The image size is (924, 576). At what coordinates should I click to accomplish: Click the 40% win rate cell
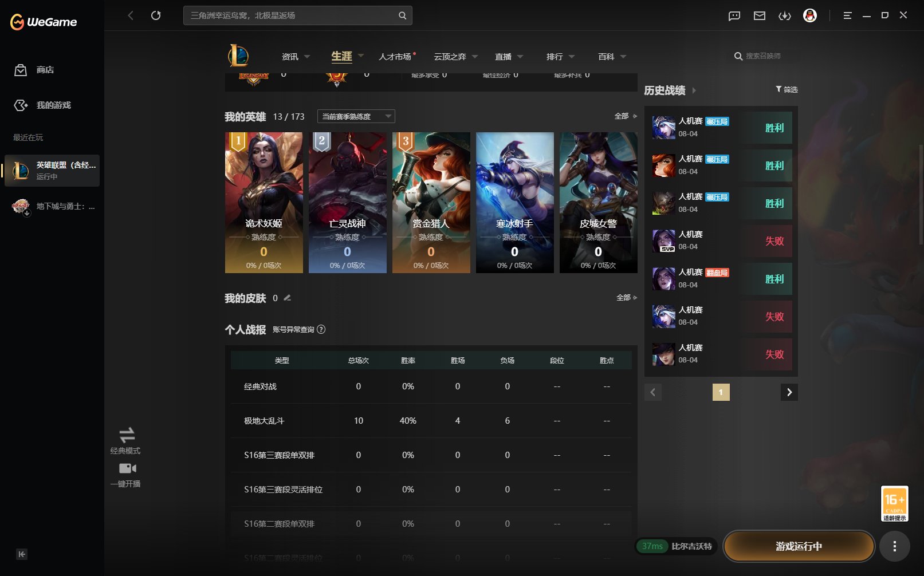click(x=408, y=421)
